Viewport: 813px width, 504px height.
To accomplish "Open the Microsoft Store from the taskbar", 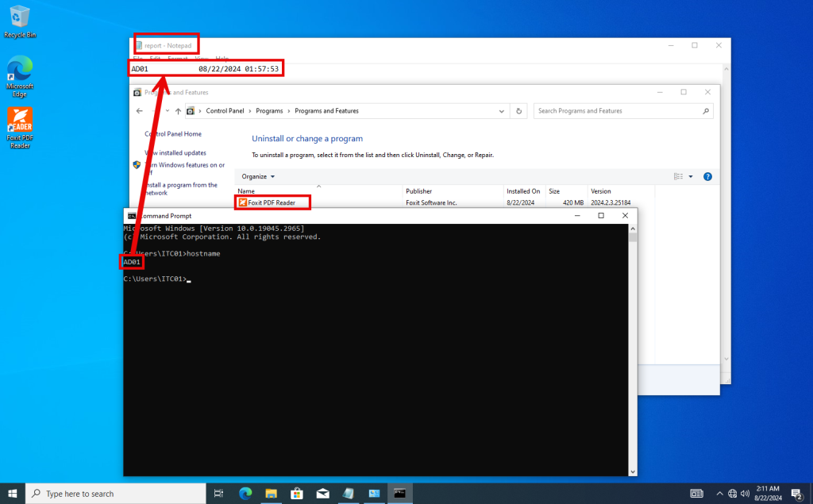I will point(296,493).
